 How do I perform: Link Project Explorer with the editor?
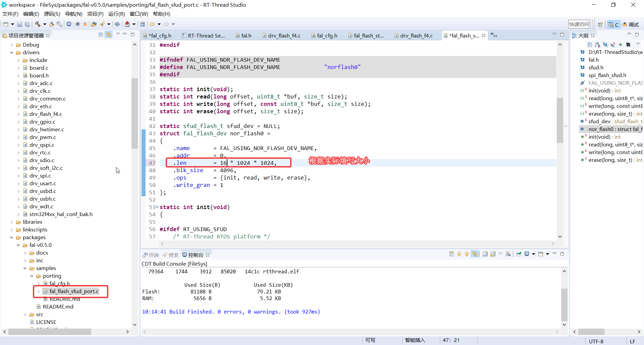(109, 34)
